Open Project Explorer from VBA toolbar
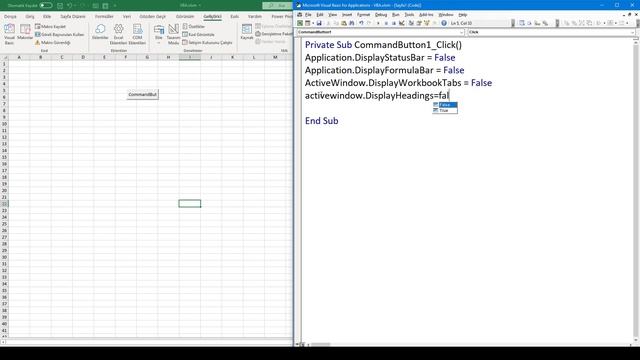The height and width of the screenshot is (360, 640). tap(411, 23)
